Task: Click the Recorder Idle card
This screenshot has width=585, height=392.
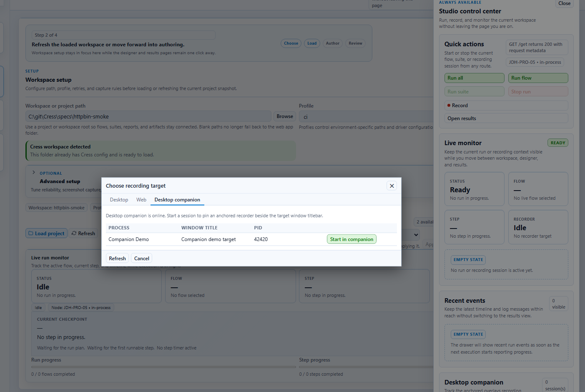Action: pos(538,227)
